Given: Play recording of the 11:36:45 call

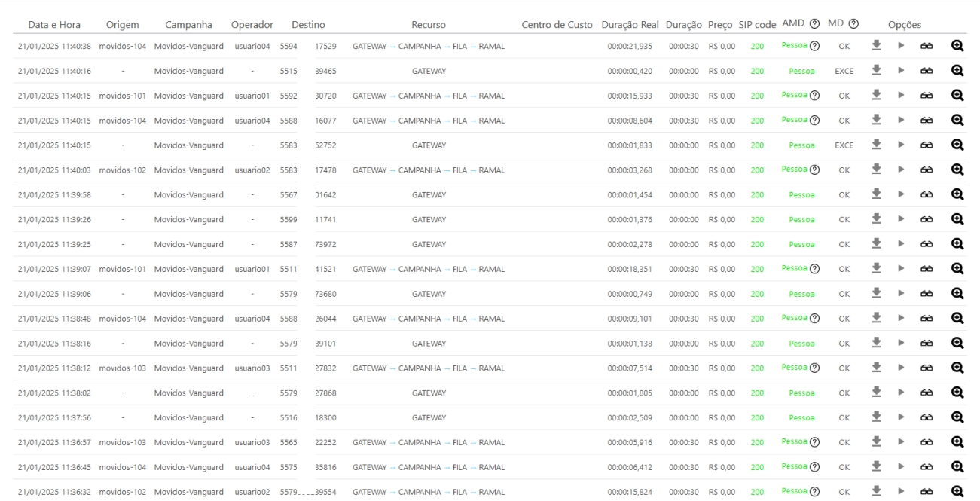Looking at the screenshot, I should [x=900, y=466].
